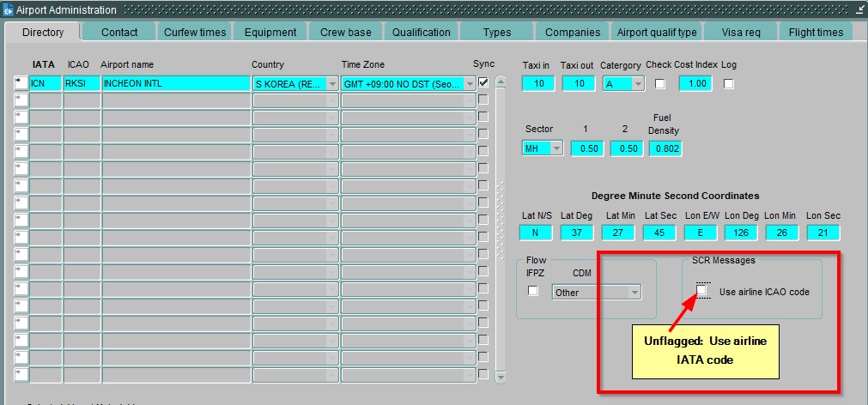
Task: Click the row selector arrow beside ICN
Action: pos(20,83)
